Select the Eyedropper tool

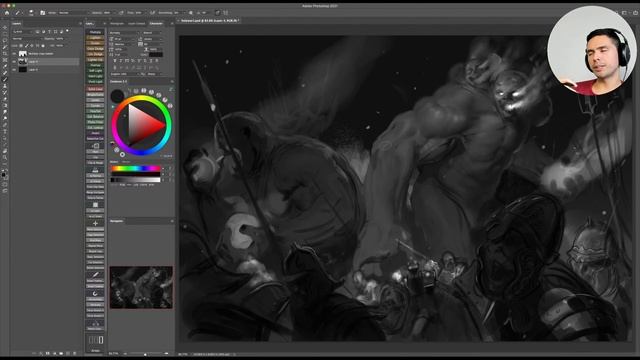tap(5, 67)
